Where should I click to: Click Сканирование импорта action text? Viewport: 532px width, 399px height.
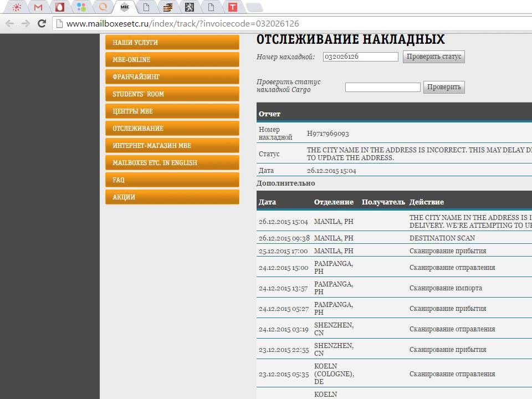446,288
